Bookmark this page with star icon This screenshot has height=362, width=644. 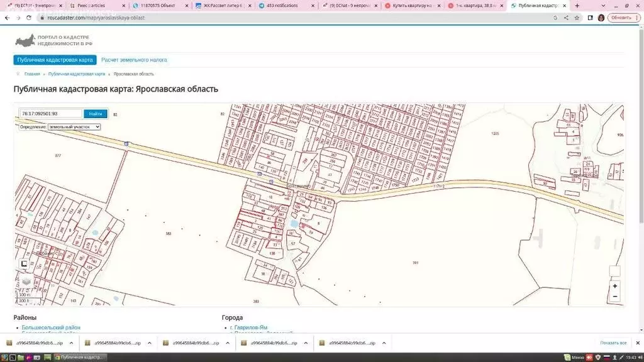coord(577,18)
